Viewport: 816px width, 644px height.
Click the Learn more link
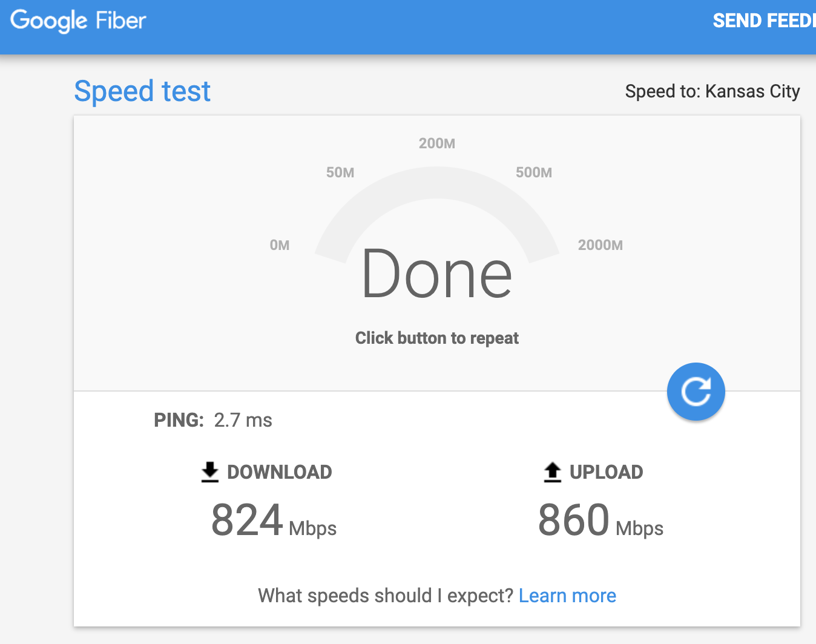(567, 596)
